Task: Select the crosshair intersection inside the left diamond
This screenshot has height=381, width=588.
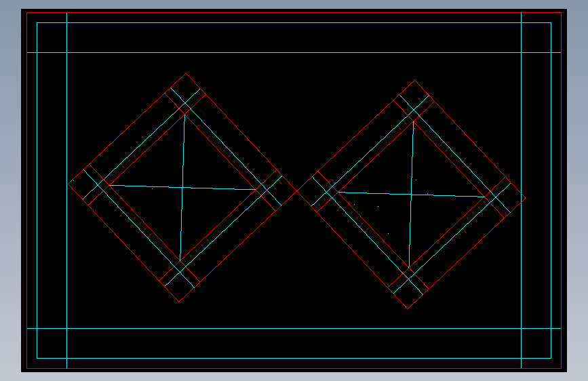Action: [182, 188]
